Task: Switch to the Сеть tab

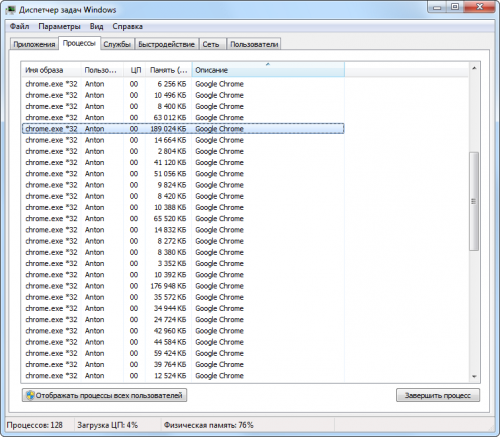Action: coord(211,44)
